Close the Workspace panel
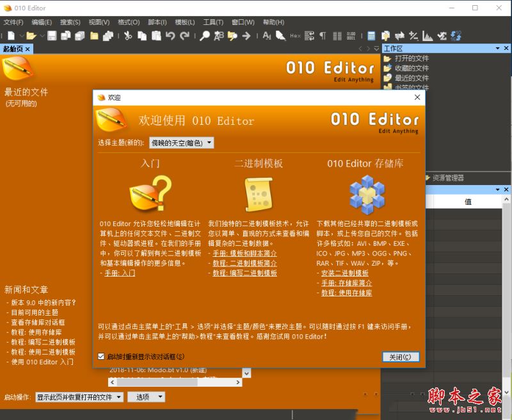 tap(506, 48)
